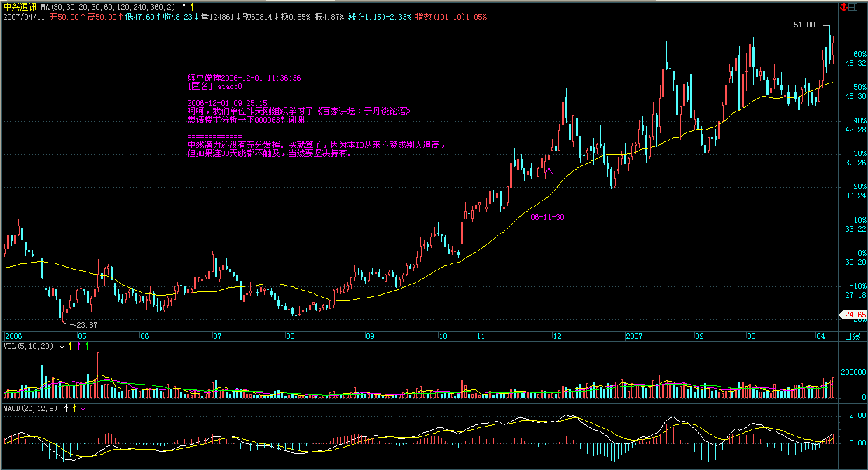Viewport: 868px width, 470px height.
Task: Click the white arrow in the MACD header
Action: 66,408
